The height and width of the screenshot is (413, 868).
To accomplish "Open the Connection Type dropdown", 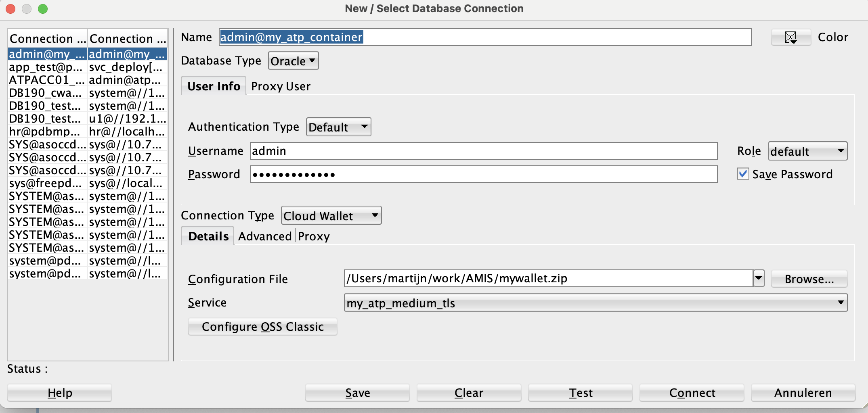I will click(331, 215).
